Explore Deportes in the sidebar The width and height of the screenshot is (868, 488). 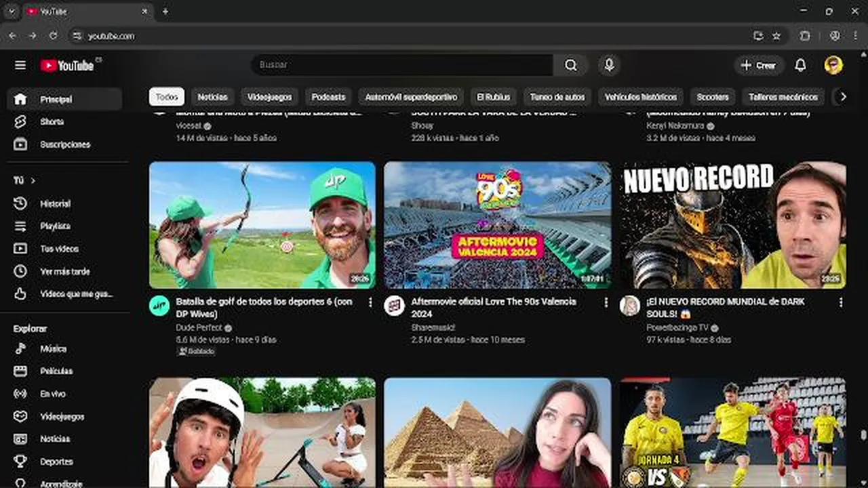tap(64, 462)
